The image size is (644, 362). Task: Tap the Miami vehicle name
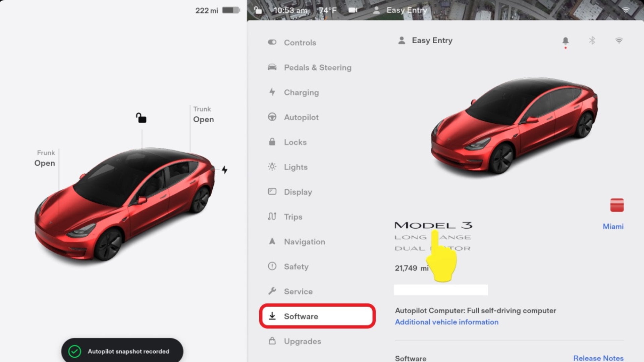click(x=613, y=227)
